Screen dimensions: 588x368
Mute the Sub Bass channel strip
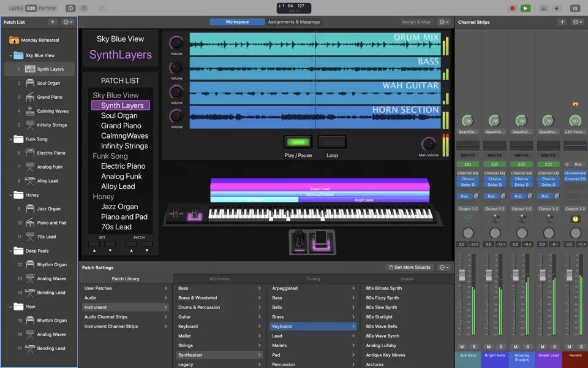coord(462,347)
